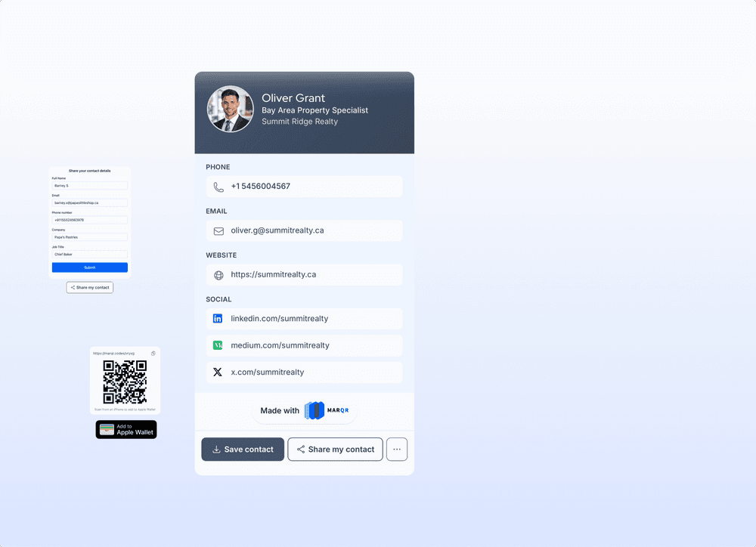Click the share icon in large Share button
Viewport: 756px width, 547px height.
tap(301, 450)
